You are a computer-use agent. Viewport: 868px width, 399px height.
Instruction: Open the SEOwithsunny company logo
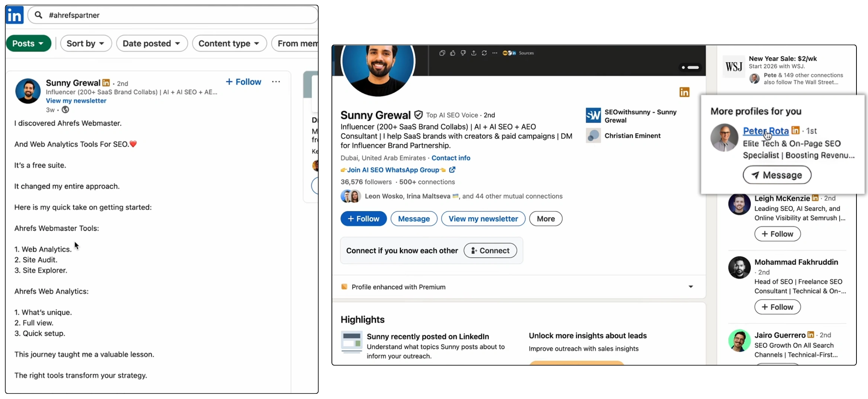[593, 115]
